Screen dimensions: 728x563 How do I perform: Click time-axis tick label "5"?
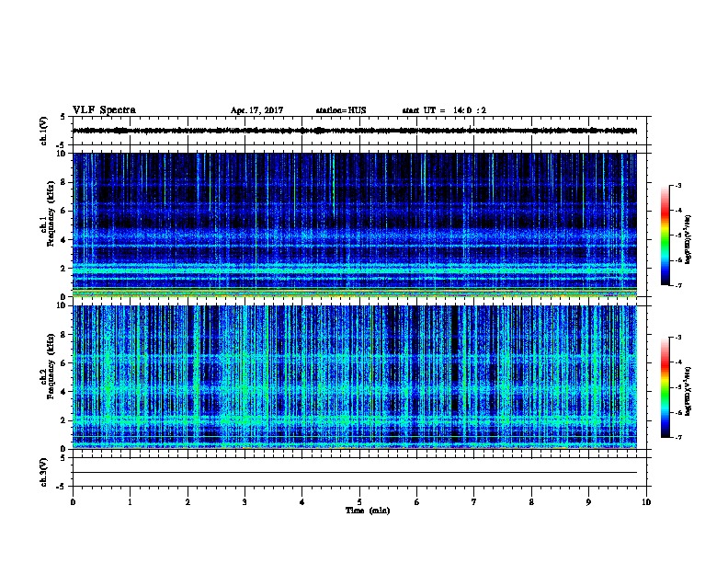(x=359, y=502)
